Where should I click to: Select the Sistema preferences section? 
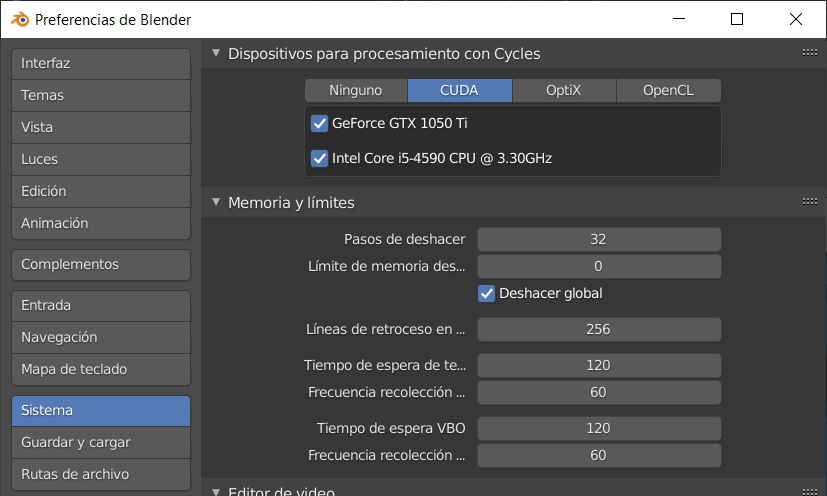[x=101, y=411]
